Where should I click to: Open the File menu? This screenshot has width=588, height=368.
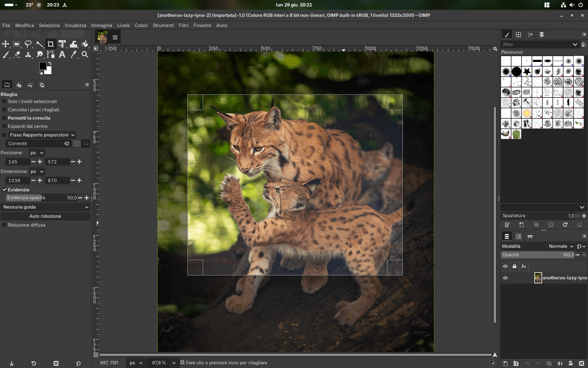pyautogui.click(x=6, y=25)
